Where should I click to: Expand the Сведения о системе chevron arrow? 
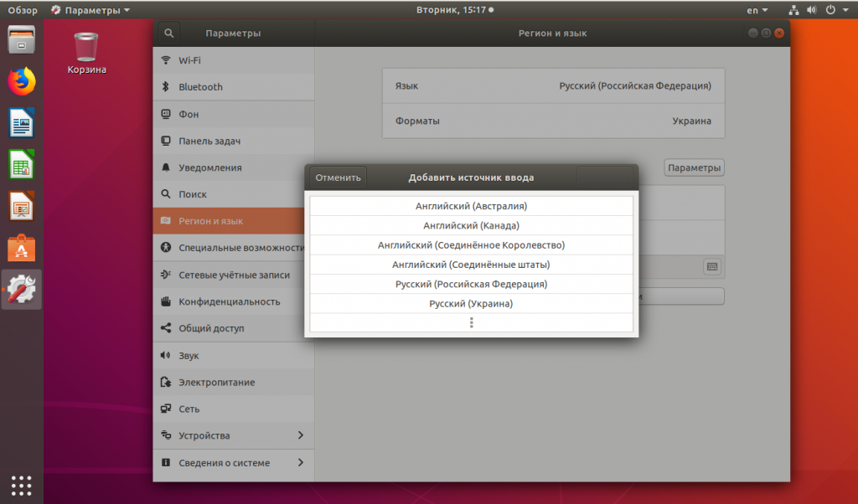[301, 462]
